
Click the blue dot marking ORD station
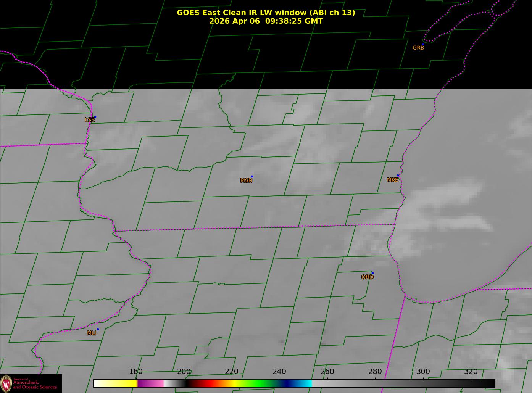[x=372, y=273]
